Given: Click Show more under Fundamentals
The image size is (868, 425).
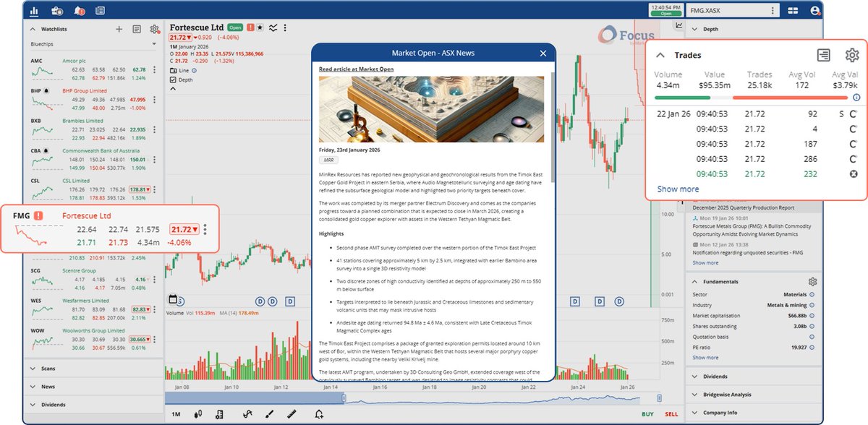Looking at the screenshot, I should pos(705,358).
